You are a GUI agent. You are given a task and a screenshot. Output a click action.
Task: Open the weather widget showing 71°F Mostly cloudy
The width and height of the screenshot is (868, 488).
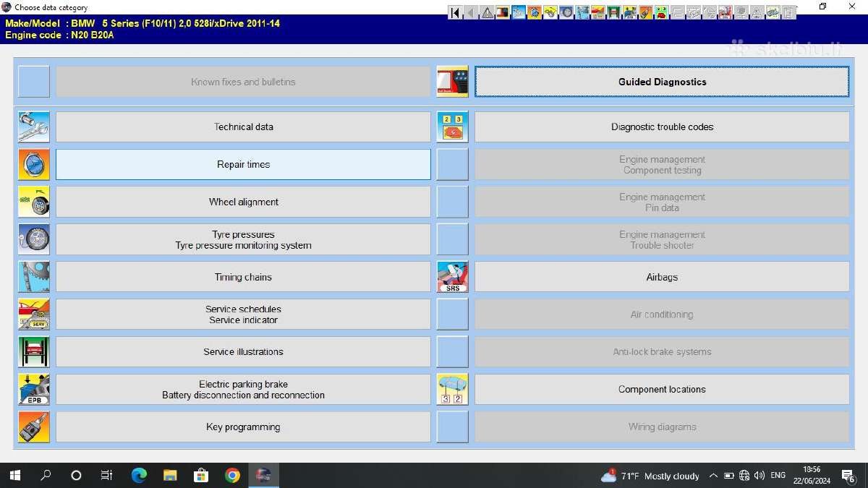click(650, 476)
